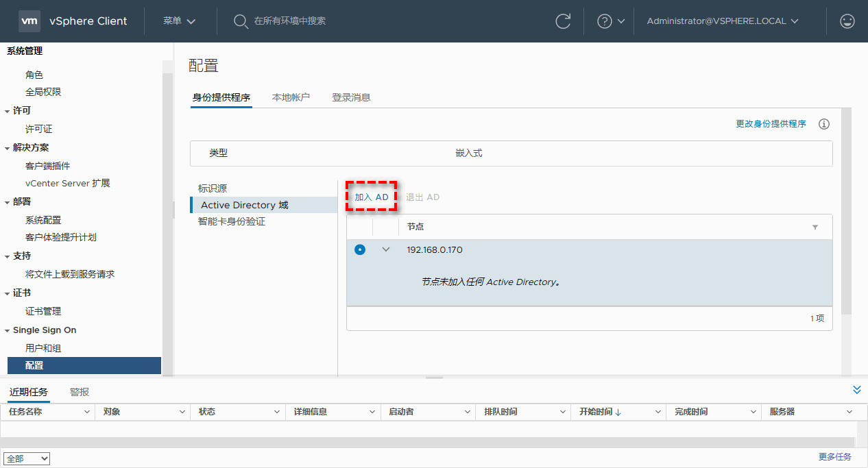This screenshot has width=868, height=468.
Task: Collapse the Single Sign On sidebar section
Action: click(8, 330)
